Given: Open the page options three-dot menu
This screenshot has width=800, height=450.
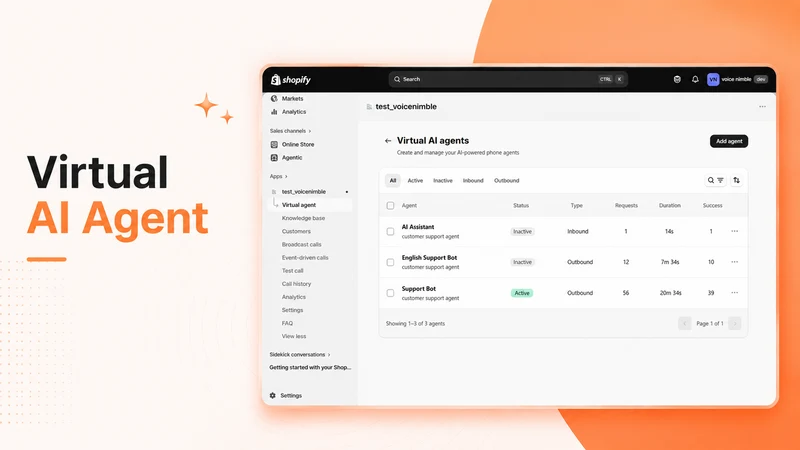Looking at the screenshot, I should coord(762,107).
